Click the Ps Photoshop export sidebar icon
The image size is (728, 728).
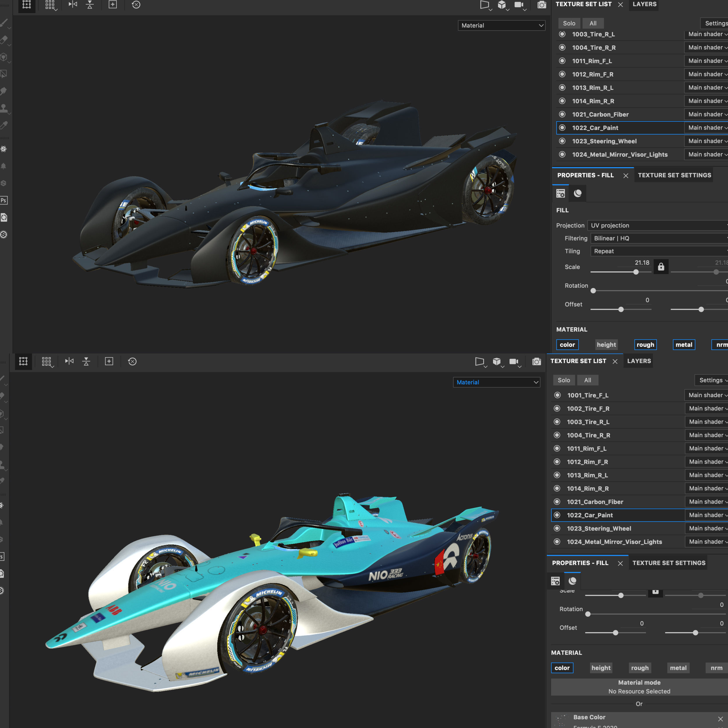click(x=4, y=200)
